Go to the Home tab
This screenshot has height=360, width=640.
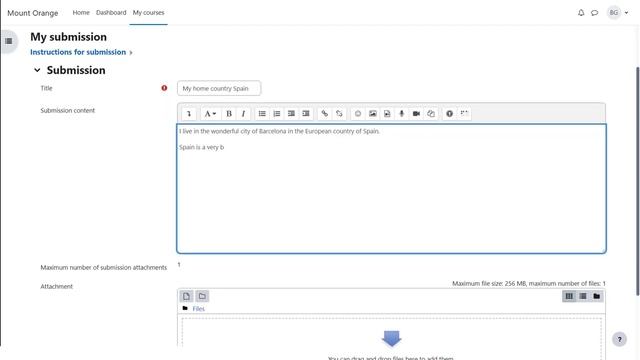[81, 13]
